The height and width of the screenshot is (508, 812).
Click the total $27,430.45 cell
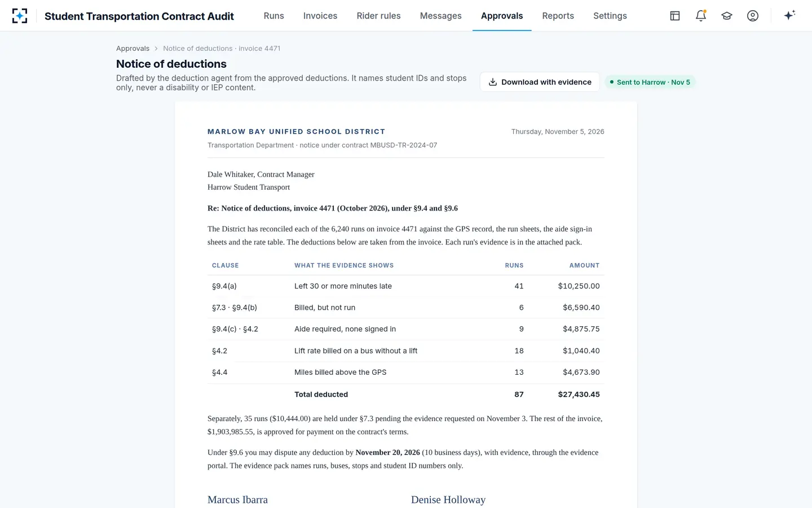click(x=579, y=395)
